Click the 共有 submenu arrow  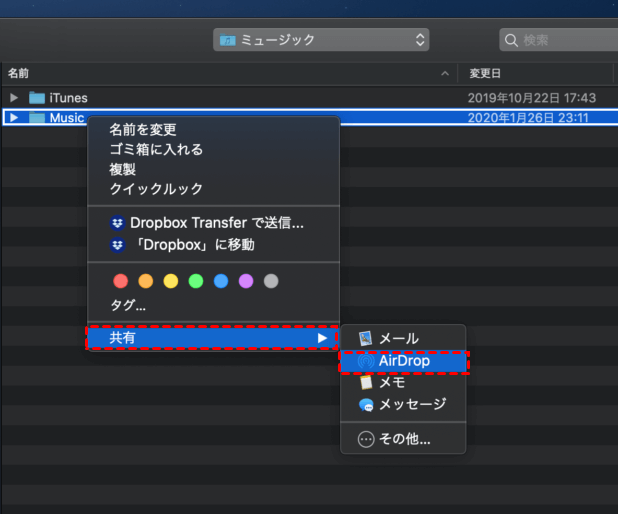coord(322,338)
